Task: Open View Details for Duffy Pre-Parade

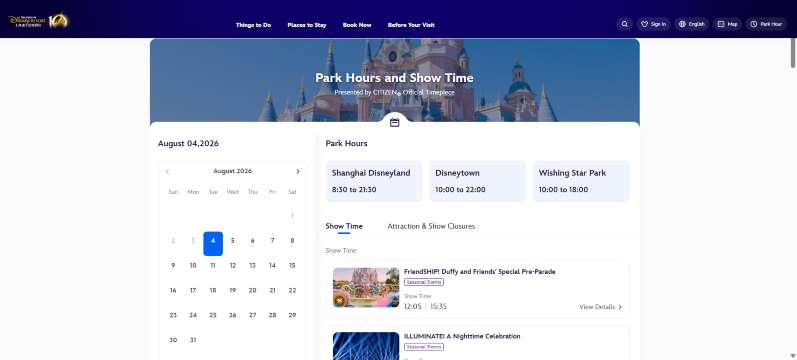Action: [600, 307]
